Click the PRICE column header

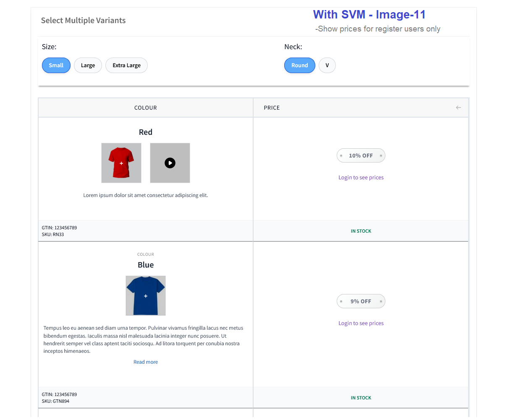click(x=272, y=108)
